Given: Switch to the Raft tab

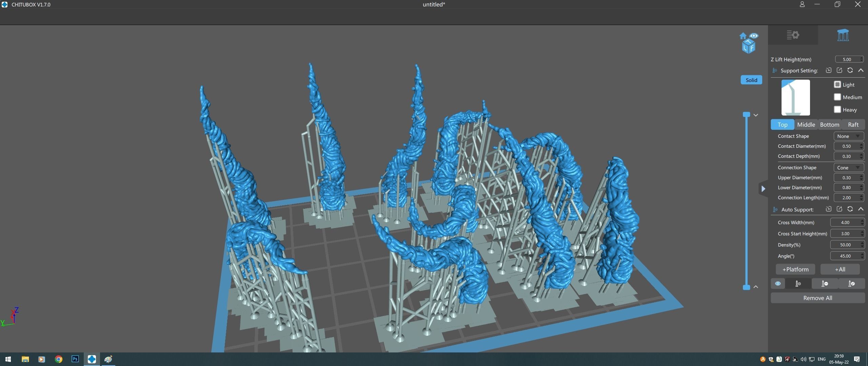Looking at the screenshot, I should click(853, 124).
